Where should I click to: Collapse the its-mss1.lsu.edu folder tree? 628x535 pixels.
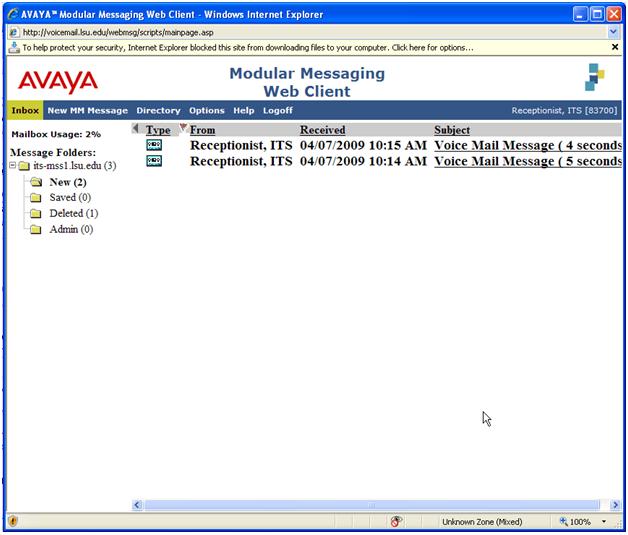[x=13, y=165]
